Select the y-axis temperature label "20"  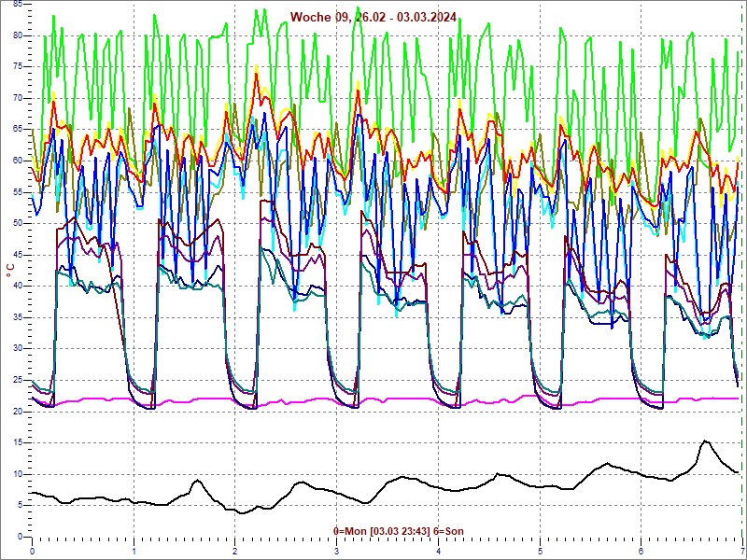[18, 412]
